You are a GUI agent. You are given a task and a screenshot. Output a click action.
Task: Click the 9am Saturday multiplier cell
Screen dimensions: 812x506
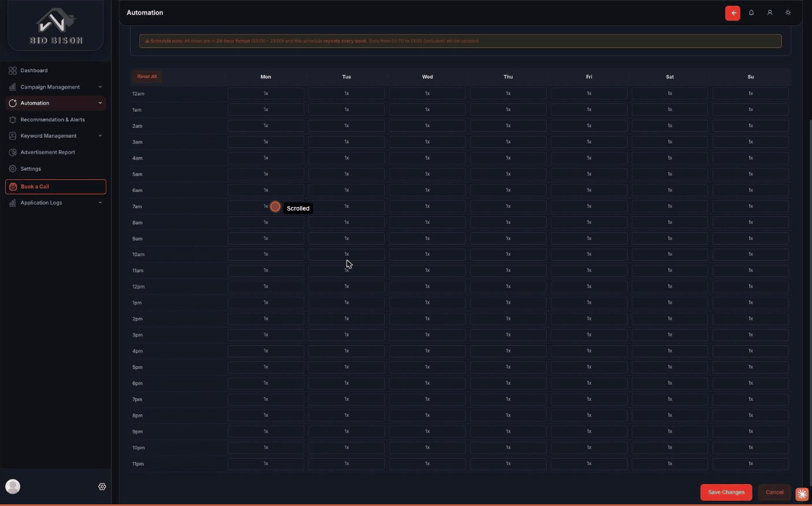click(x=670, y=238)
